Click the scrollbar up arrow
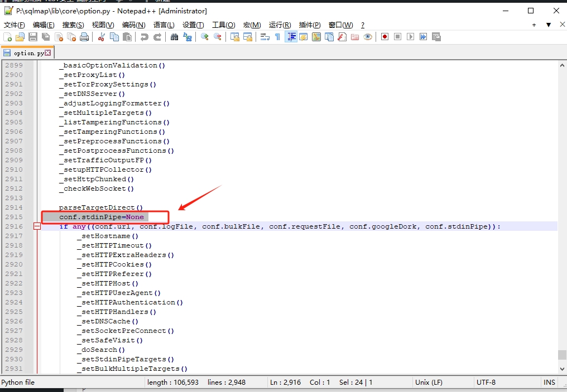The height and width of the screenshot is (392, 567). coord(562,65)
